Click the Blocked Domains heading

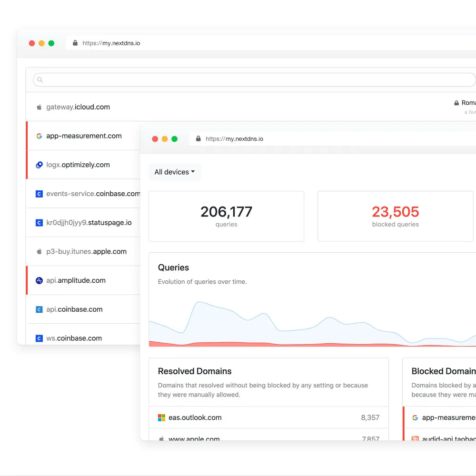(444, 371)
